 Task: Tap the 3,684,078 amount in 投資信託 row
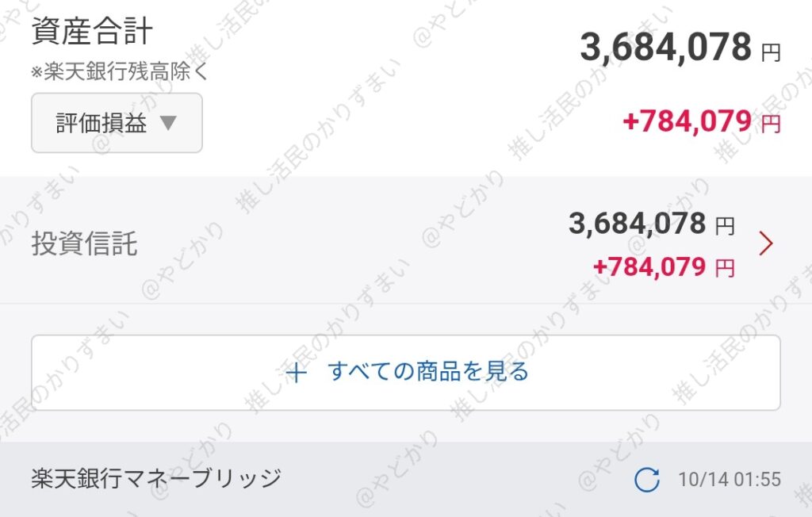[x=637, y=224]
